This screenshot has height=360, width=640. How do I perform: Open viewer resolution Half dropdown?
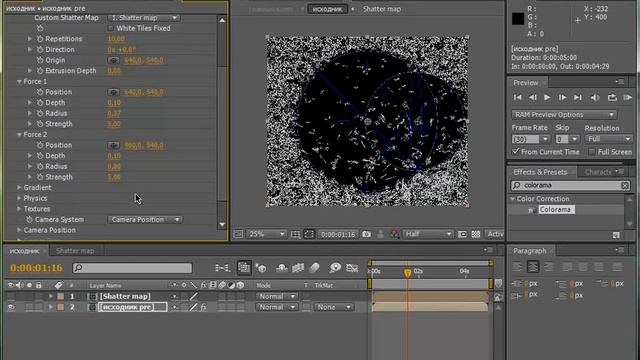click(428, 234)
